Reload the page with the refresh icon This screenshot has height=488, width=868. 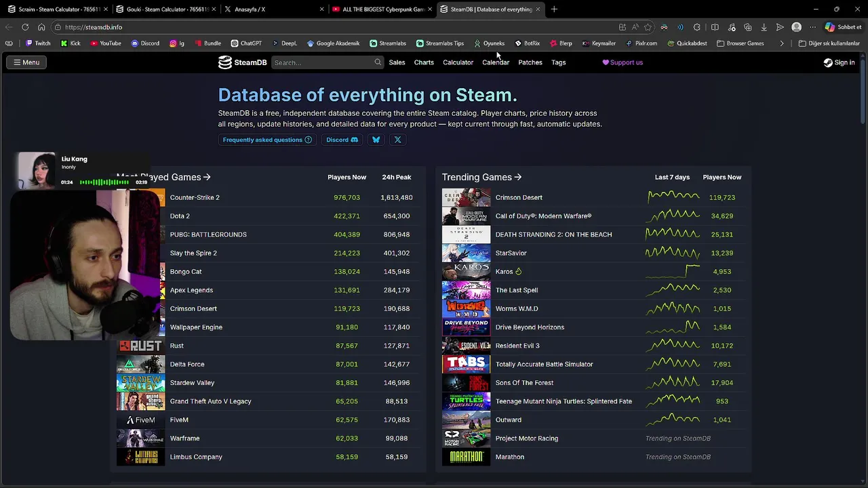25,27
